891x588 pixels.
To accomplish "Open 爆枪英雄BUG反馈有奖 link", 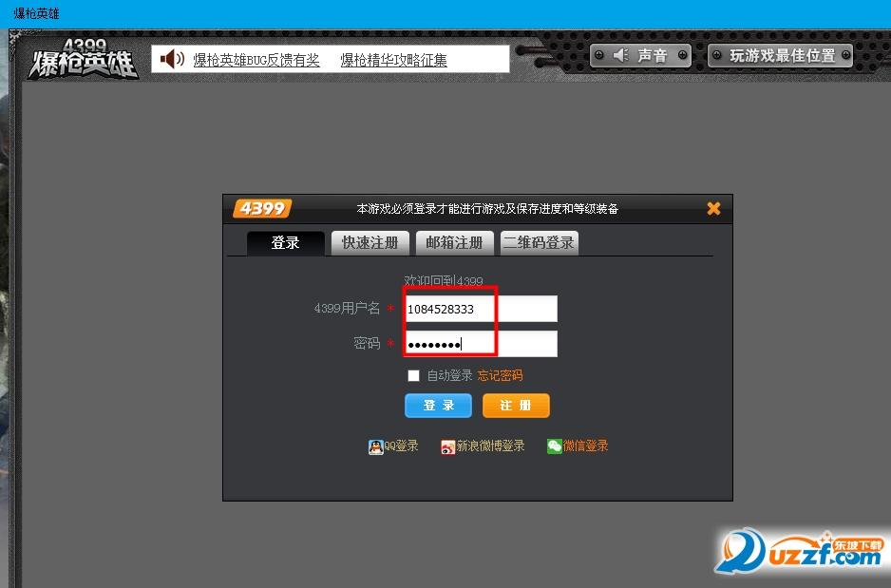I will pos(256,60).
